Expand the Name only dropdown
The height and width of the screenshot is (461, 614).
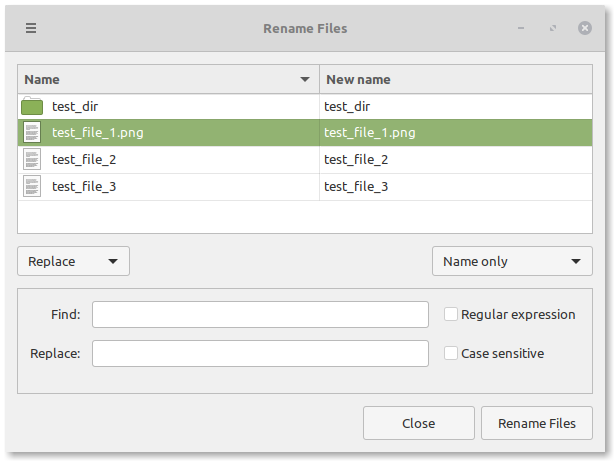(511, 261)
